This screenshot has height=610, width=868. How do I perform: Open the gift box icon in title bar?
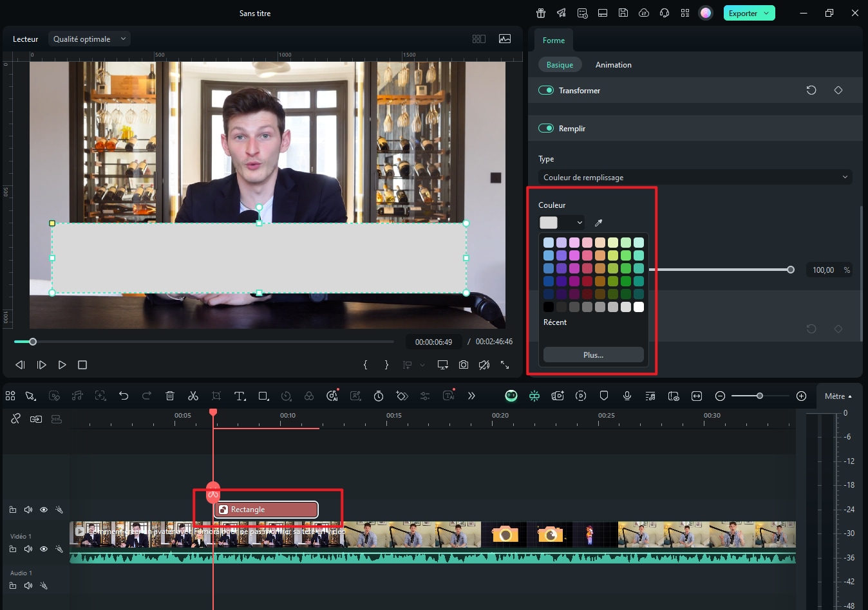point(541,13)
